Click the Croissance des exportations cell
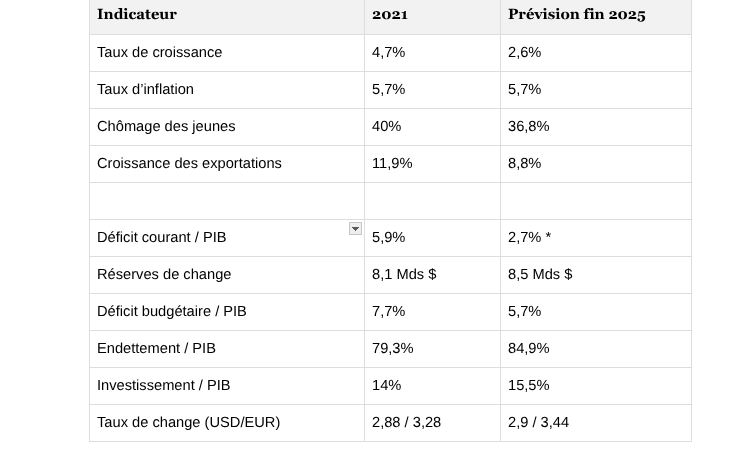This screenshot has width=739, height=453. point(189,163)
